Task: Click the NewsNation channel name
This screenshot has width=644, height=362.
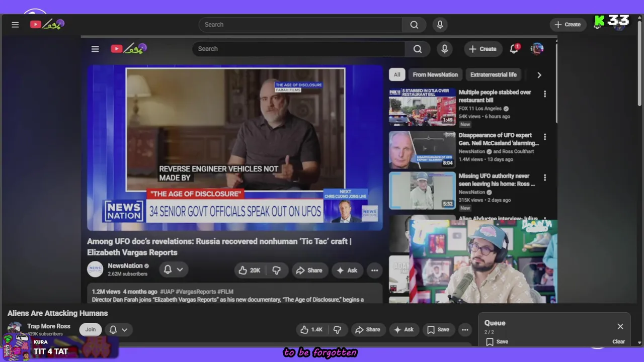Action: point(125,266)
